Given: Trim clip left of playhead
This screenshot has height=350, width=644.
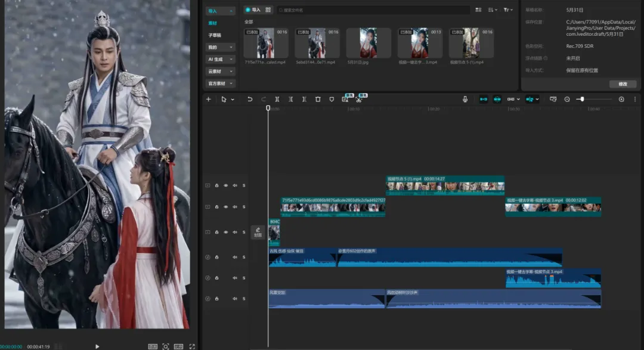Looking at the screenshot, I should click(x=291, y=99).
